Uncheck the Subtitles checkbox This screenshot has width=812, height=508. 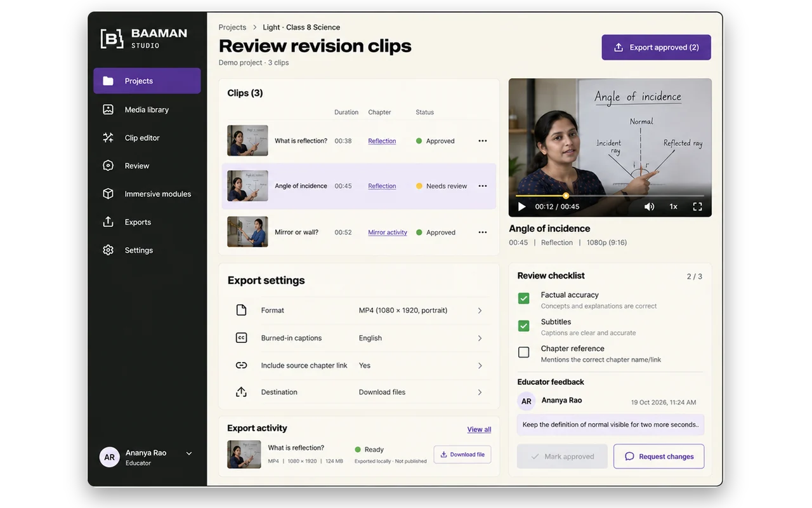point(523,326)
